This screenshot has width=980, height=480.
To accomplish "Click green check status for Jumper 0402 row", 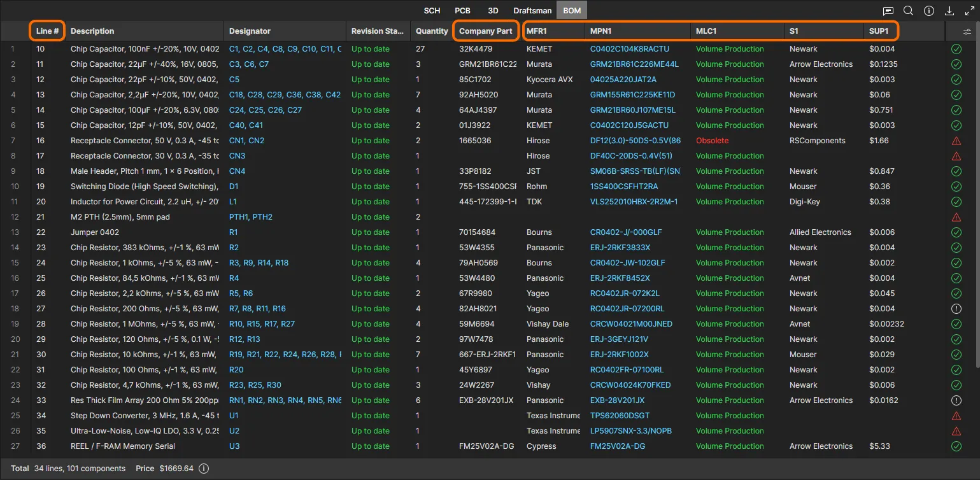I will 956,232.
